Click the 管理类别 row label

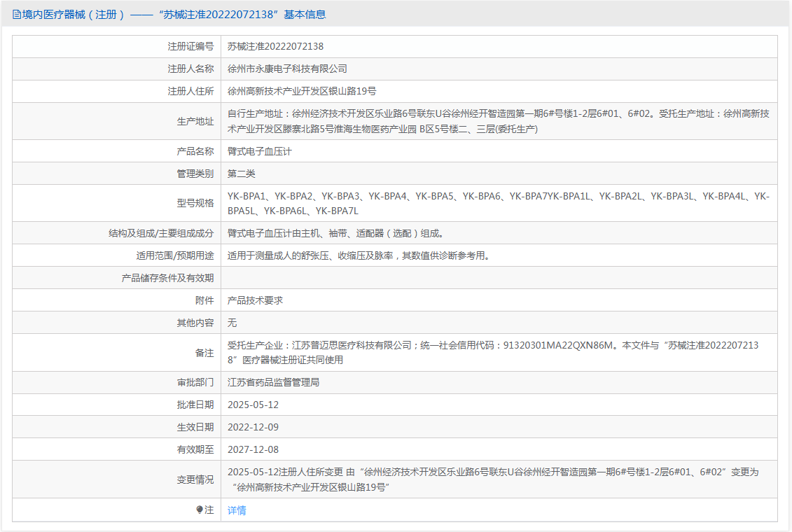195,174
